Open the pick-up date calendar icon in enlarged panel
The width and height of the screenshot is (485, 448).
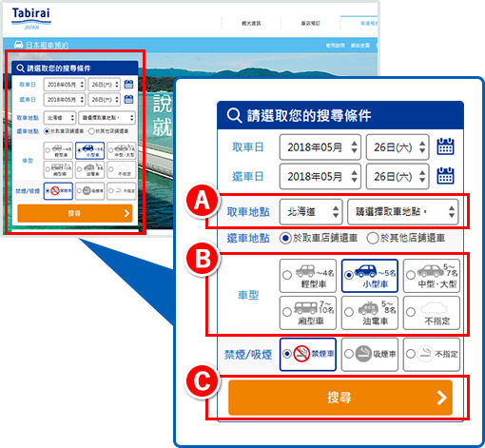pos(445,146)
